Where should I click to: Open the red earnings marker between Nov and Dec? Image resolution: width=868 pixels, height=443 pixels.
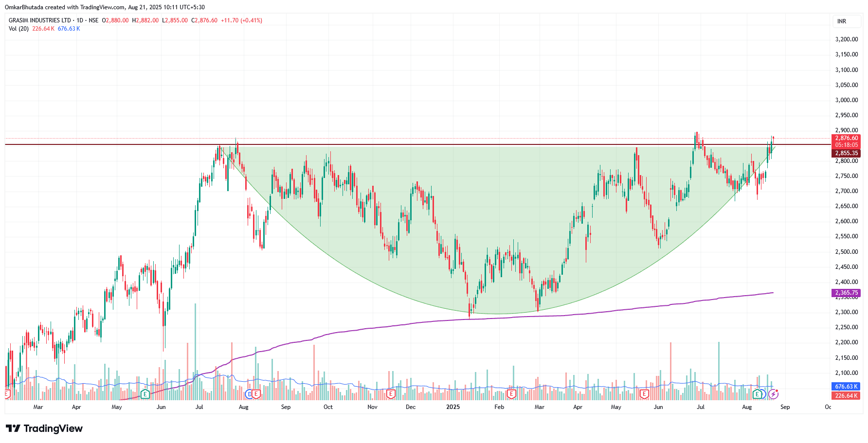(x=390, y=393)
